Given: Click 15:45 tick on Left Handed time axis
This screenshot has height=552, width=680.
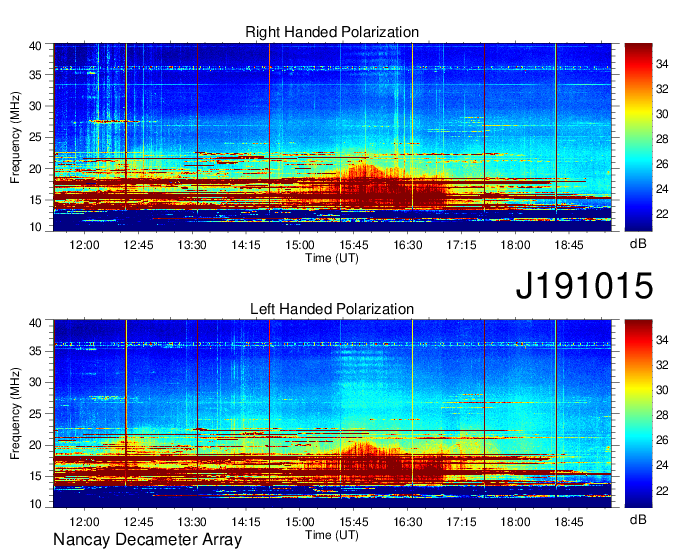Looking at the screenshot, I should tap(354, 522).
